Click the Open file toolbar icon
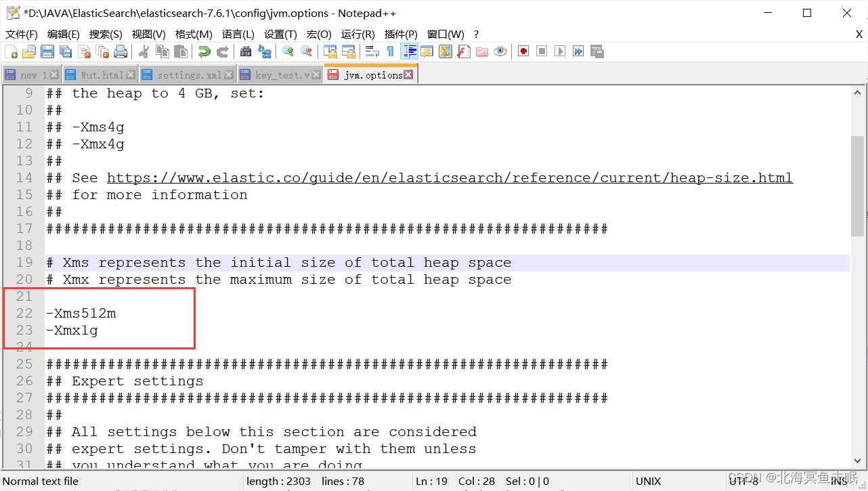Screen dimensions: 868x491 29,51
